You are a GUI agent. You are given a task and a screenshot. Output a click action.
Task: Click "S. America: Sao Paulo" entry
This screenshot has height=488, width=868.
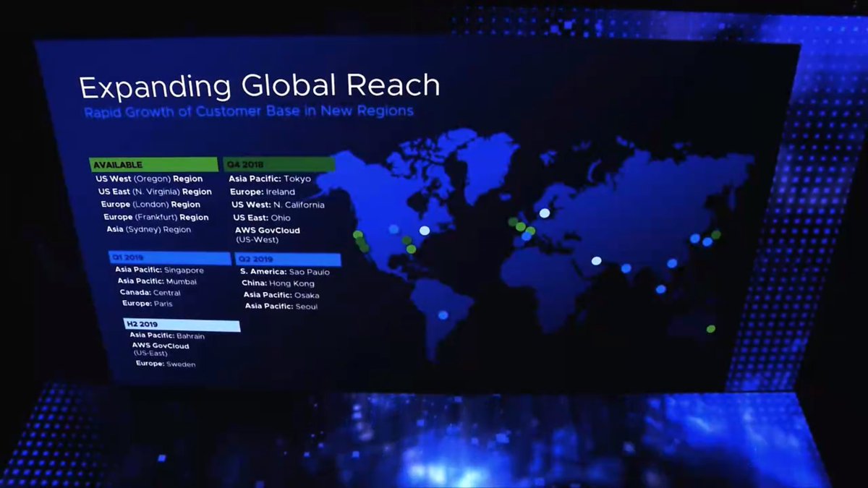(285, 272)
